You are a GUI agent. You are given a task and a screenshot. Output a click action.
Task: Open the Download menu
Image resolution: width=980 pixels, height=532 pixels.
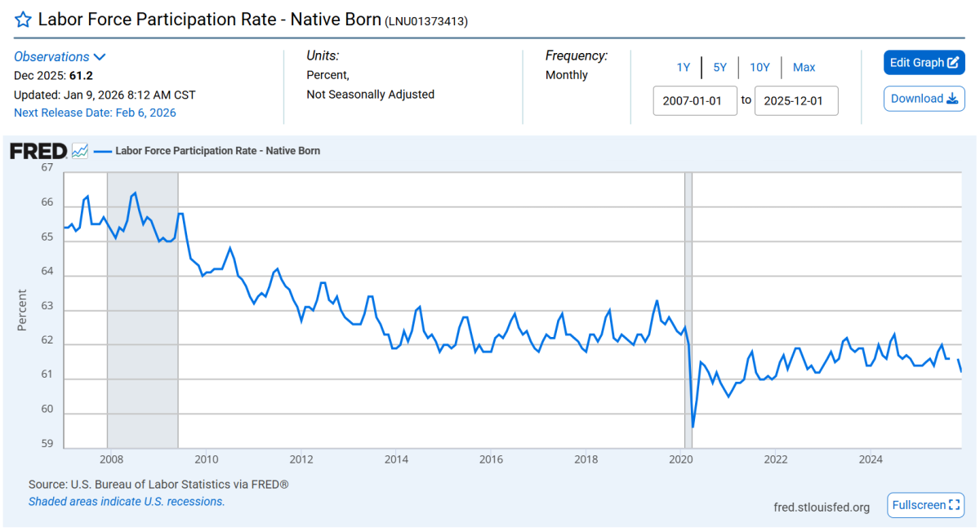coord(924,99)
